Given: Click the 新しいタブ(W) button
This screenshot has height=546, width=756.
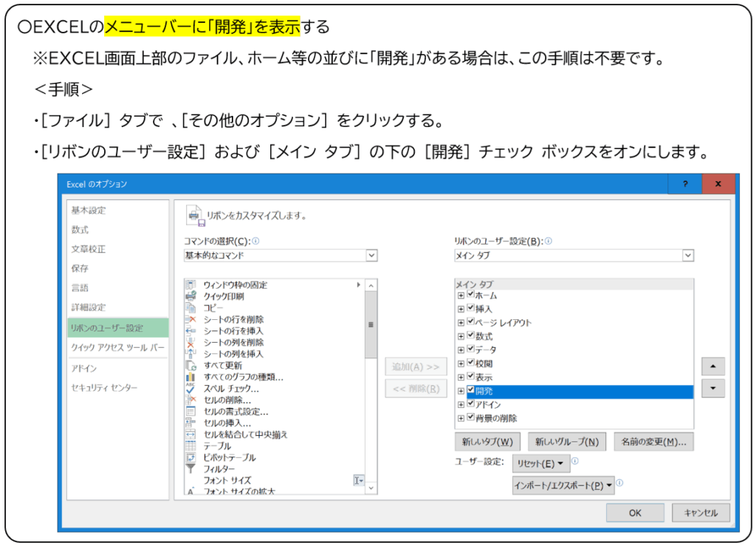Looking at the screenshot, I should pos(487,442).
